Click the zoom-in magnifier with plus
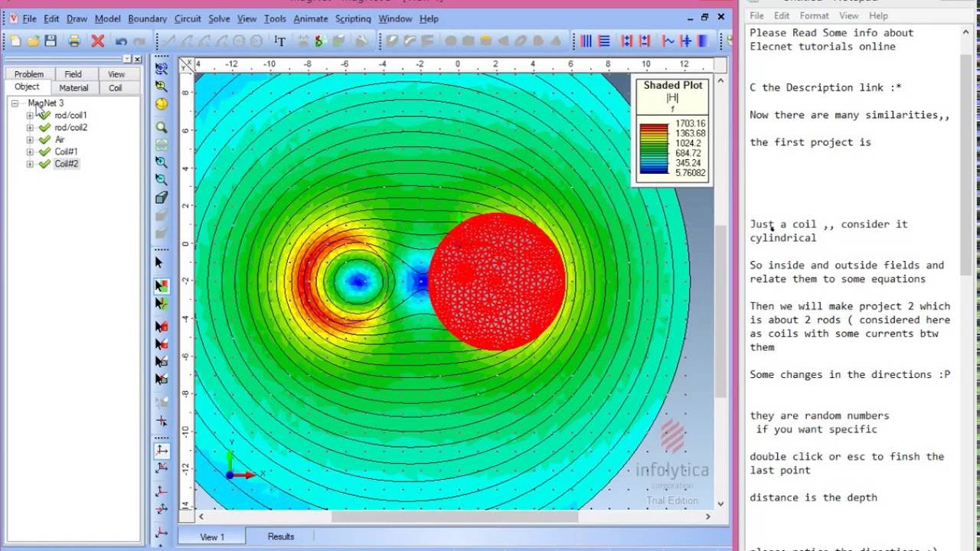This screenshot has width=980, height=551. pos(162,162)
